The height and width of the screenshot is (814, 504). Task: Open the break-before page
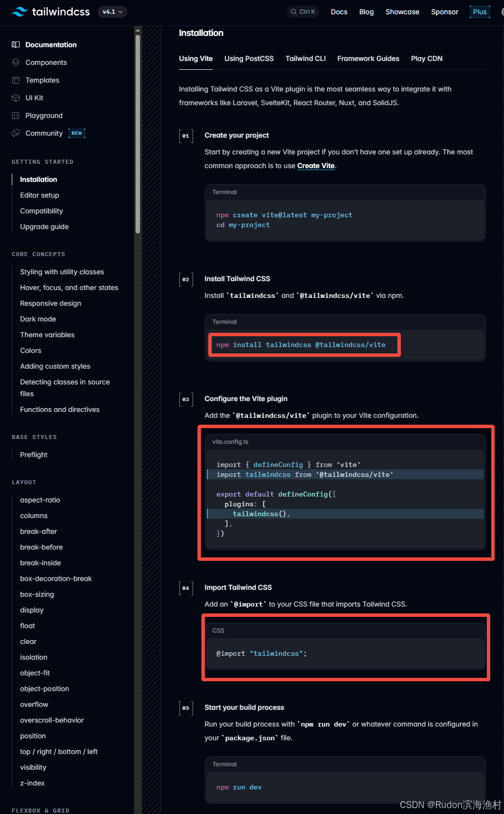41,547
